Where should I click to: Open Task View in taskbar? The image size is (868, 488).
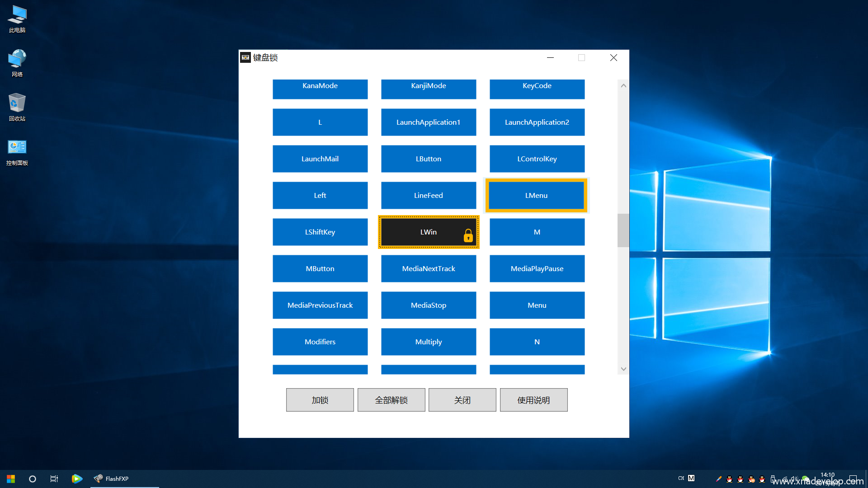[54, 479]
